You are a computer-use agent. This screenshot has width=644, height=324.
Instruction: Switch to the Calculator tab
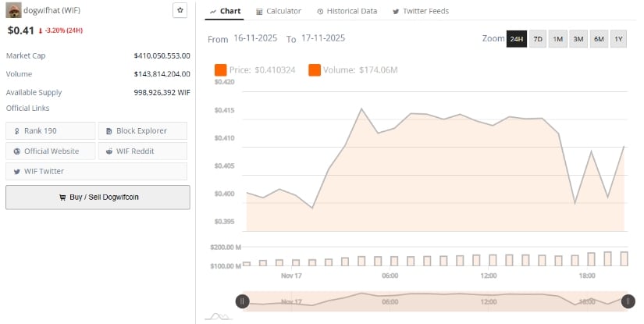tap(279, 11)
